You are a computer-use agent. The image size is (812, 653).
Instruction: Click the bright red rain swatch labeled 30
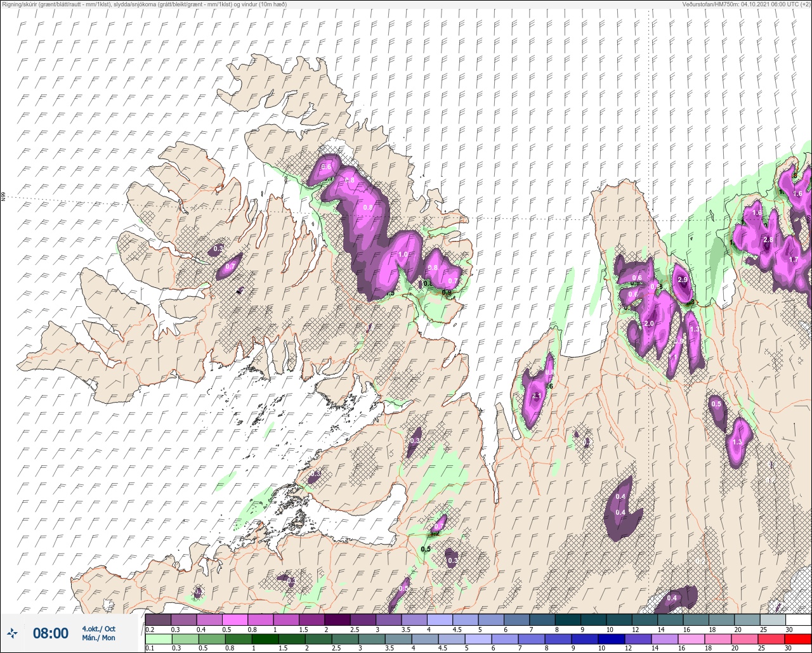coord(798,639)
